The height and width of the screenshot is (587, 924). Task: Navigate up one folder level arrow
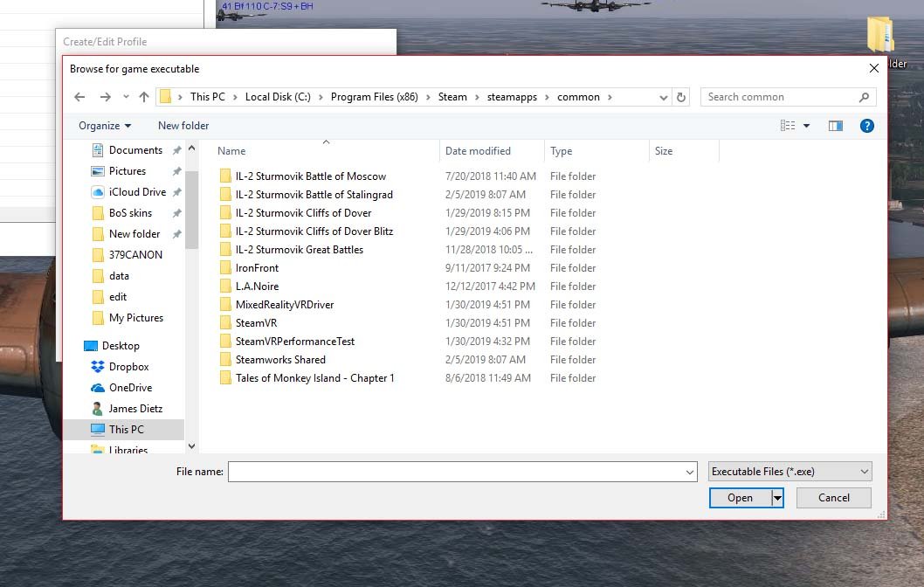point(144,97)
